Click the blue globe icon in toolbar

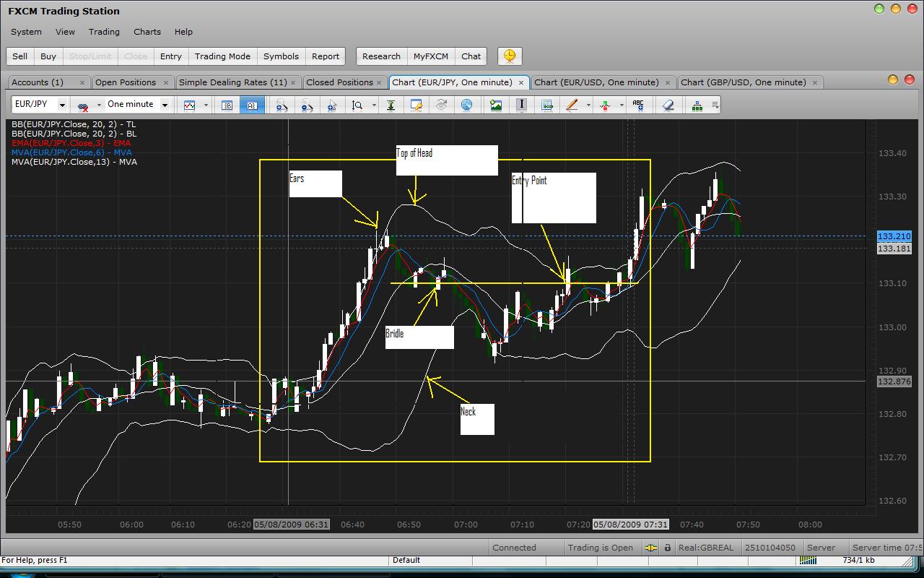tap(466, 105)
